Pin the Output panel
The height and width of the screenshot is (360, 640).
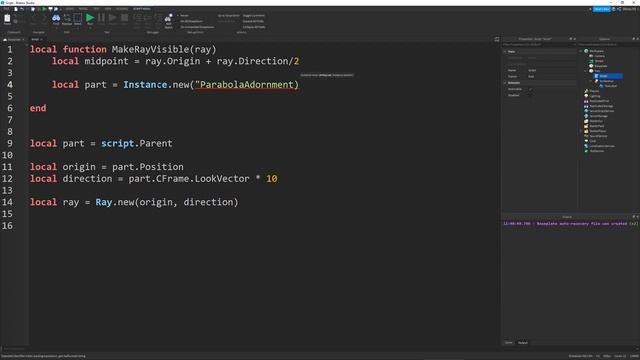click(x=634, y=217)
